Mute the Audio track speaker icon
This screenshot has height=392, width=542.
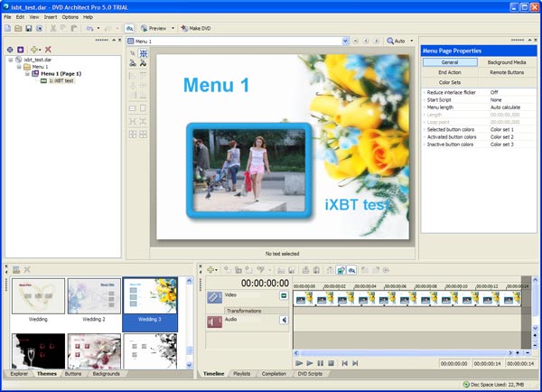coord(284,320)
